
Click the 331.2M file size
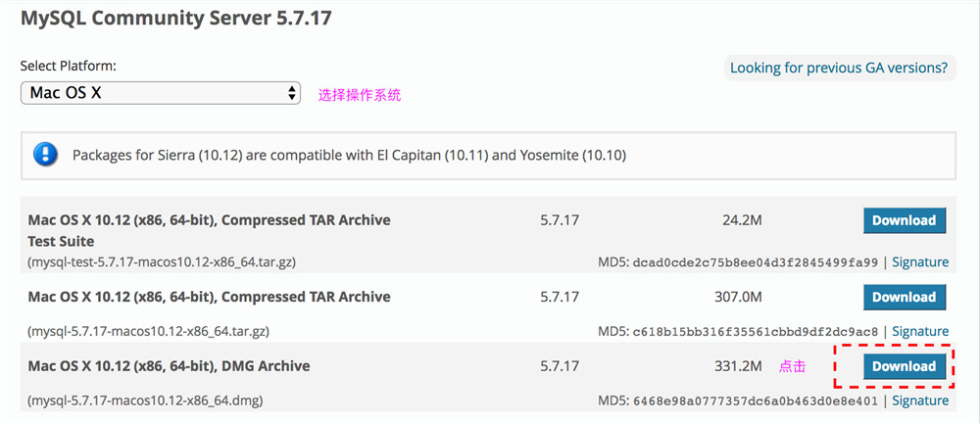[738, 366]
